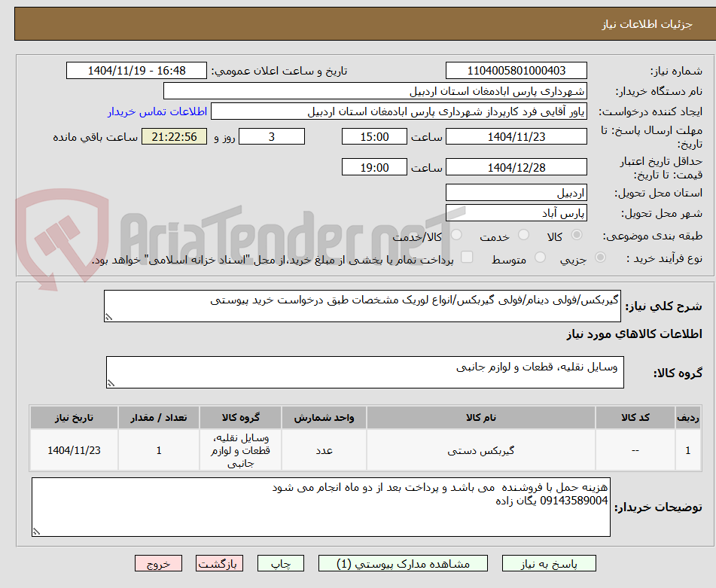716x588 pixels.
Task: Click the deadline time 15:00 field
Action: point(374,136)
